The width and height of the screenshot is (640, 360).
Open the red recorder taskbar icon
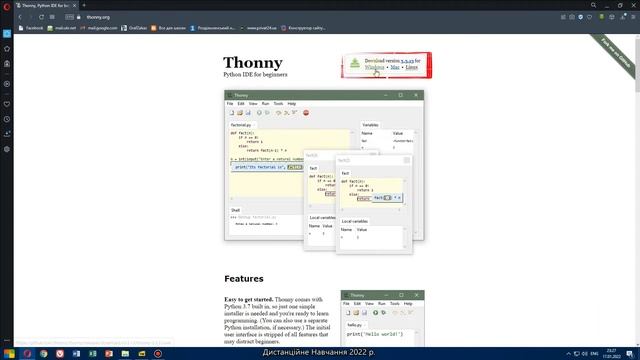click(x=158, y=353)
